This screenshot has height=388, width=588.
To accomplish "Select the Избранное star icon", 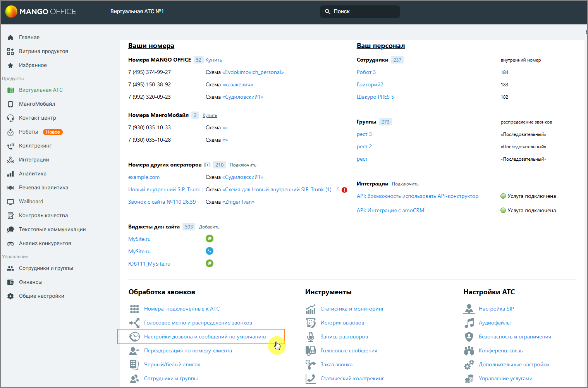I will (x=10, y=65).
